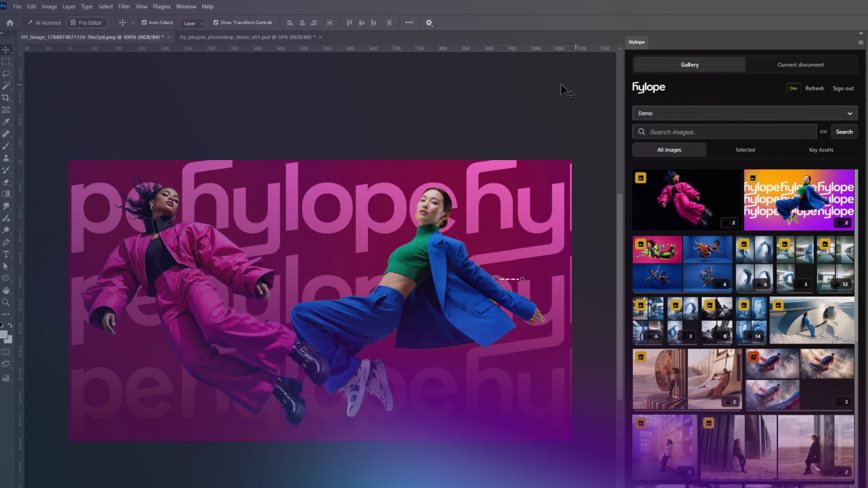Toggle the Auto-Select checkbox

coord(144,23)
